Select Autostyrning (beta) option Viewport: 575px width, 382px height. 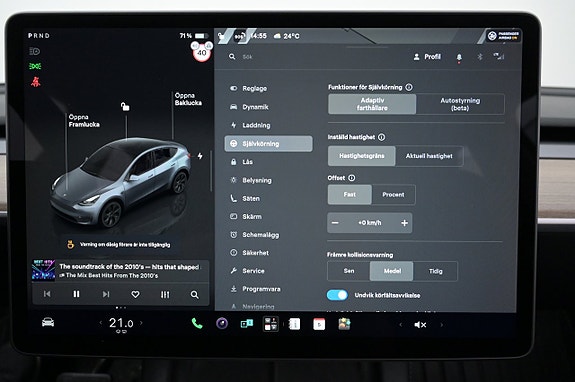(x=460, y=104)
